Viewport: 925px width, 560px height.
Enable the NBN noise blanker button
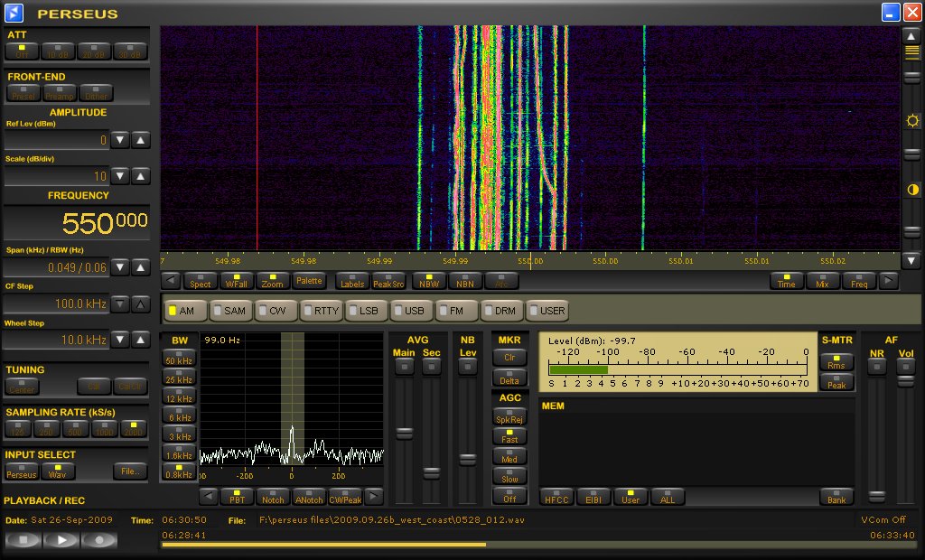pos(465,281)
